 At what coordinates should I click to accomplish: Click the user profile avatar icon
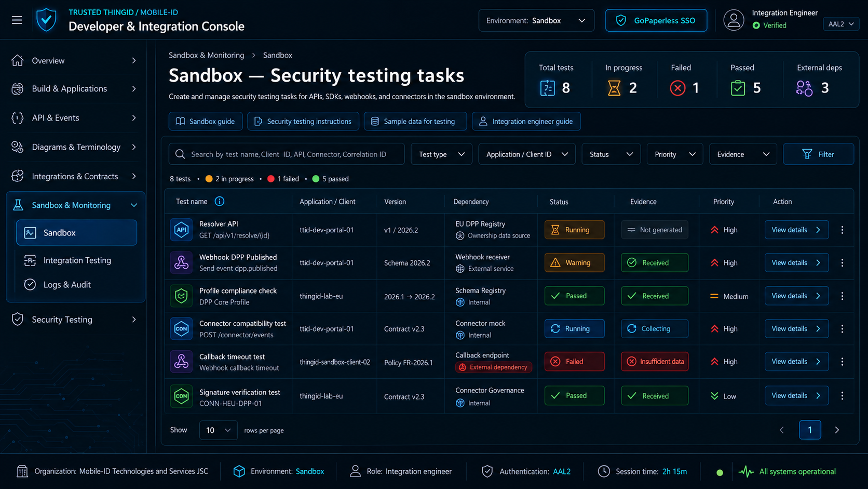[x=734, y=20]
